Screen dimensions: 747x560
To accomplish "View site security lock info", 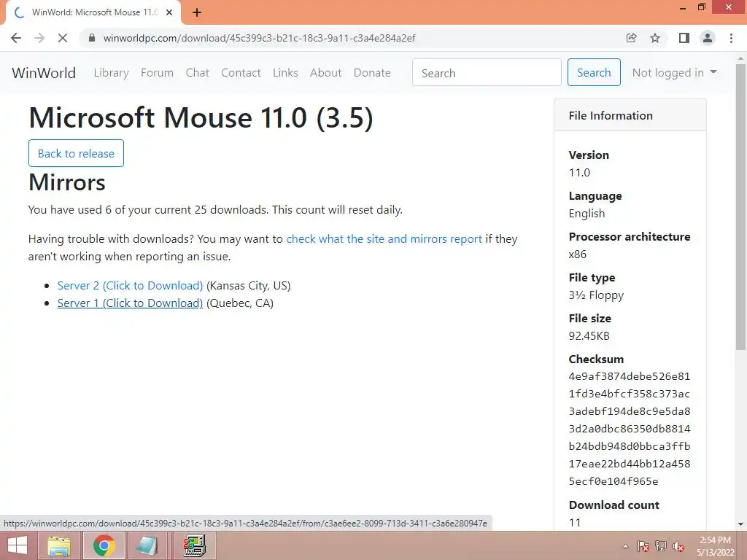I will click(x=91, y=38).
